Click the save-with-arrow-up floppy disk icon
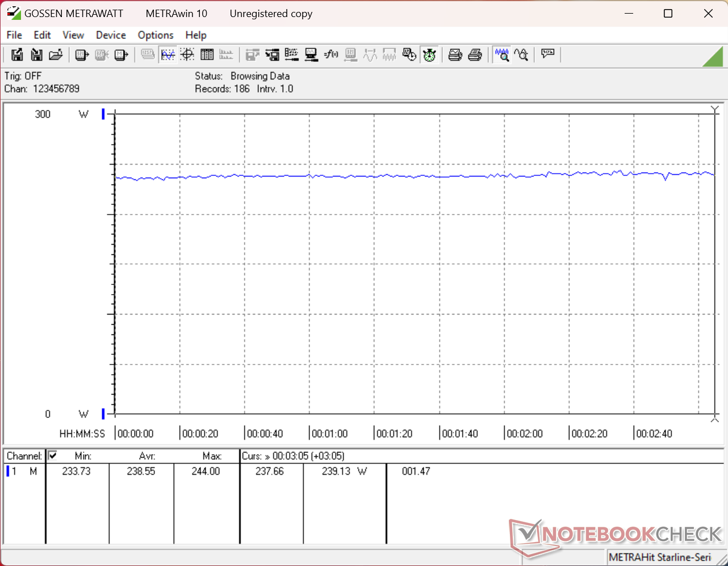728x566 pixels. pos(17,54)
